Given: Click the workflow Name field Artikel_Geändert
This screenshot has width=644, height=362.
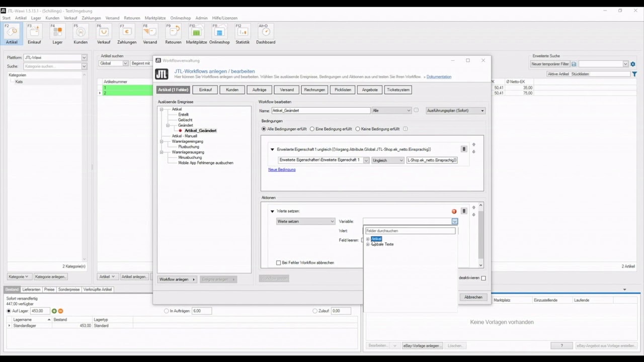Looking at the screenshot, I should (321, 111).
